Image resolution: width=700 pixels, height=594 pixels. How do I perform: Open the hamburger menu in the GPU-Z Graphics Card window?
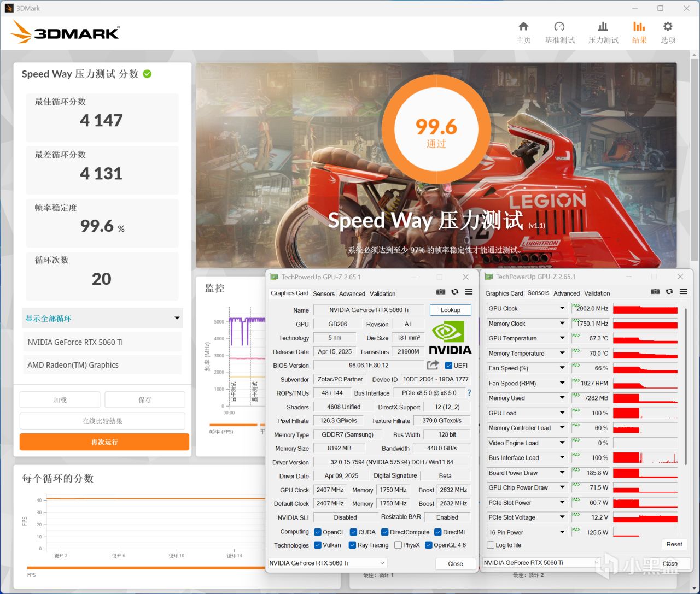coord(469,292)
